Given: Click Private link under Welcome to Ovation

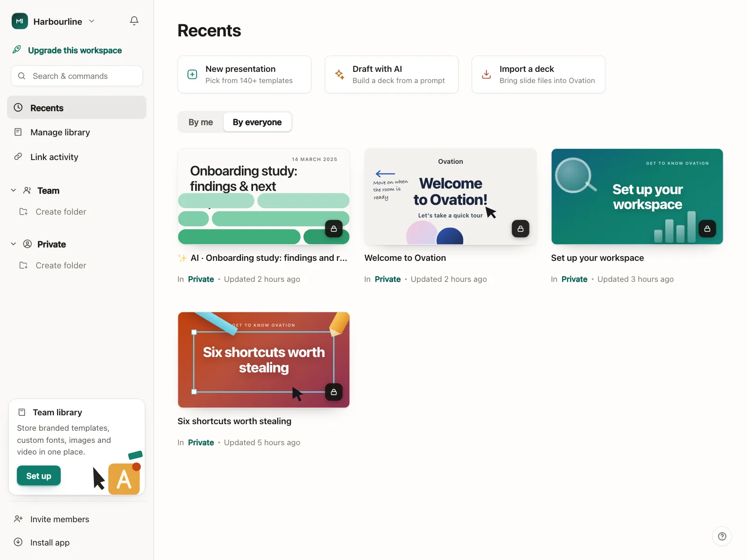Looking at the screenshot, I should coord(388,279).
